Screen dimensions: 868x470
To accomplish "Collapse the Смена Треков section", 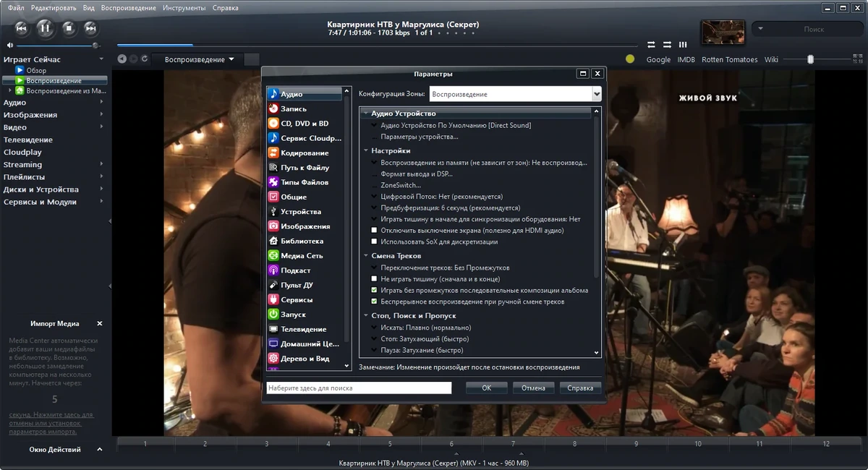I will pyautogui.click(x=366, y=256).
